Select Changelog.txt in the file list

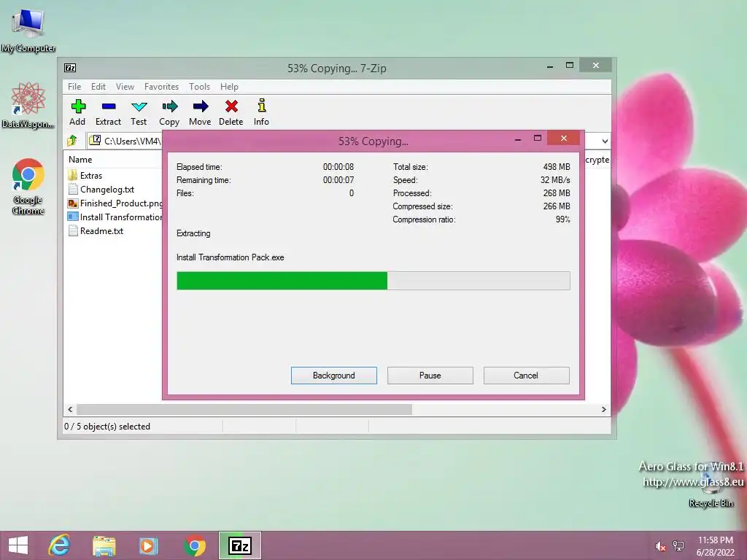coord(101,189)
